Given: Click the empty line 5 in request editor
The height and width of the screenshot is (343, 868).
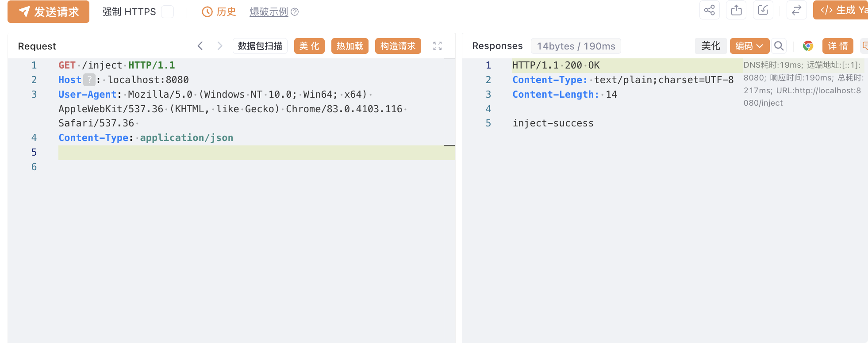Looking at the screenshot, I should [x=251, y=152].
